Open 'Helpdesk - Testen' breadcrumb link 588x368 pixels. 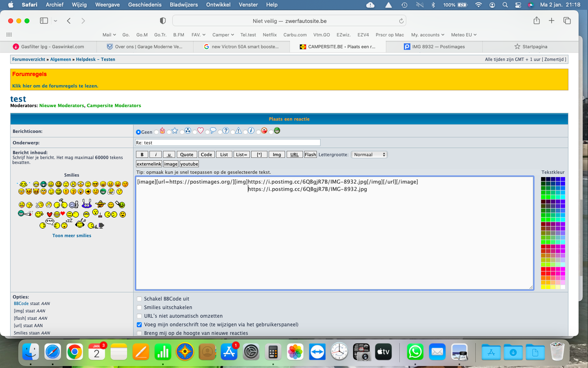click(96, 59)
